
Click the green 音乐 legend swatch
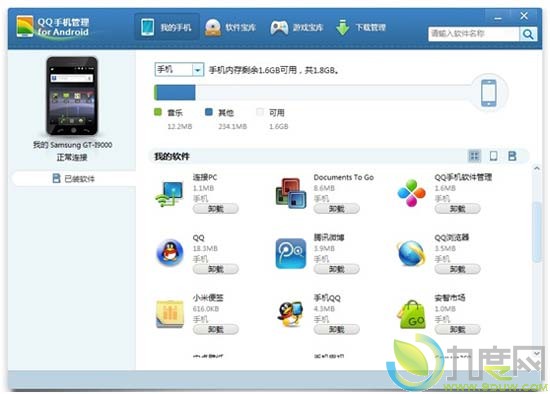[158, 112]
